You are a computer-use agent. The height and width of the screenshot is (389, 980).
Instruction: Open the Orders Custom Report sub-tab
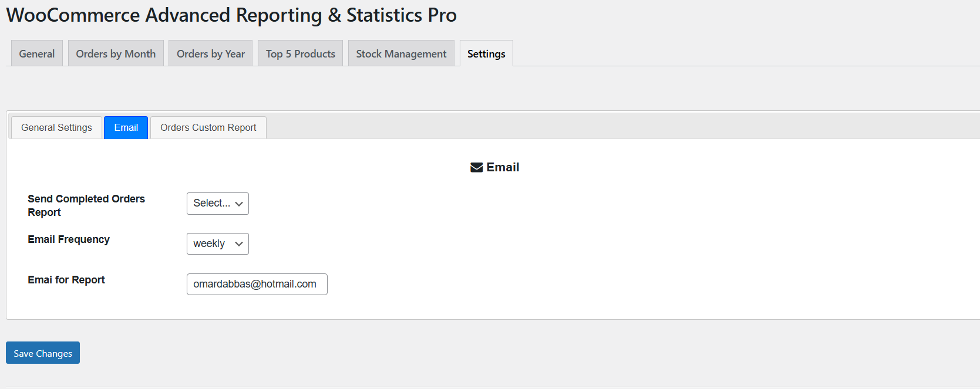pyautogui.click(x=208, y=127)
